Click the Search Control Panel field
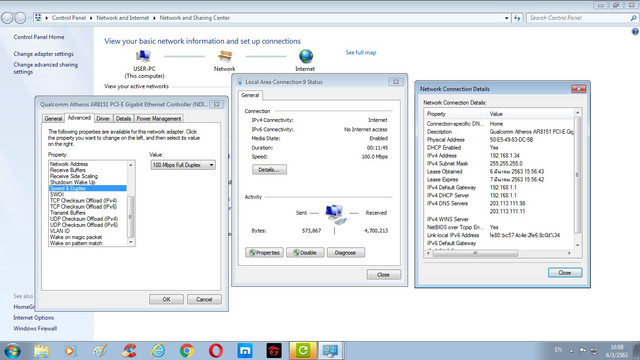 pos(579,18)
